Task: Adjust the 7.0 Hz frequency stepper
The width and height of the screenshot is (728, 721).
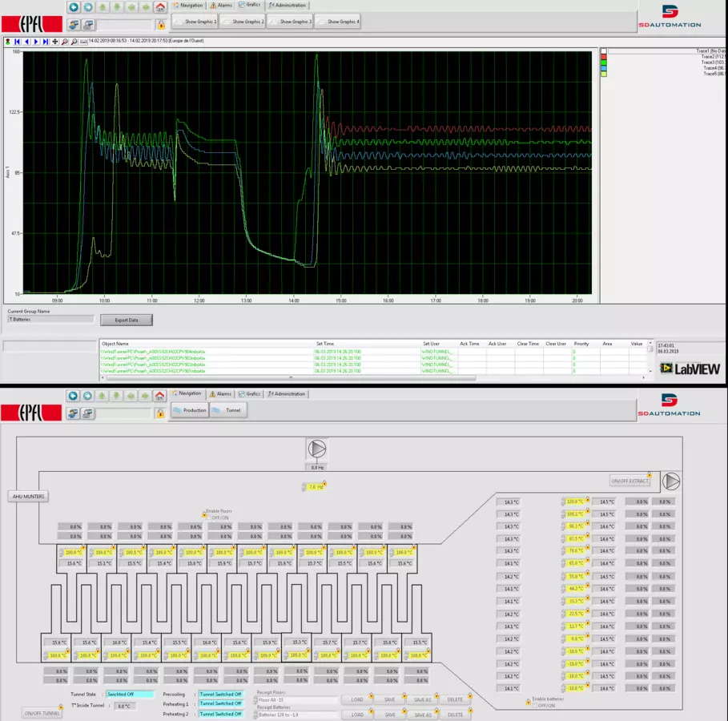Action: pyautogui.click(x=304, y=487)
